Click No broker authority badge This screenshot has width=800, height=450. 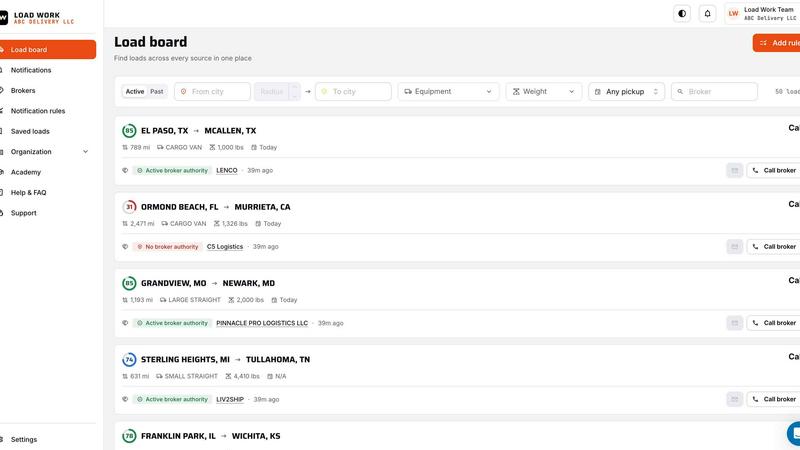[167, 246]
